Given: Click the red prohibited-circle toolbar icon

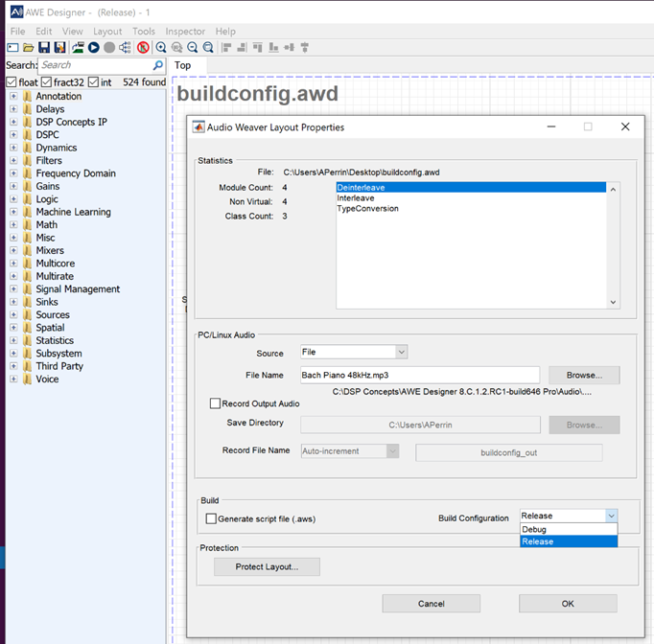Looking at the screenshot, I should (143, 47).
